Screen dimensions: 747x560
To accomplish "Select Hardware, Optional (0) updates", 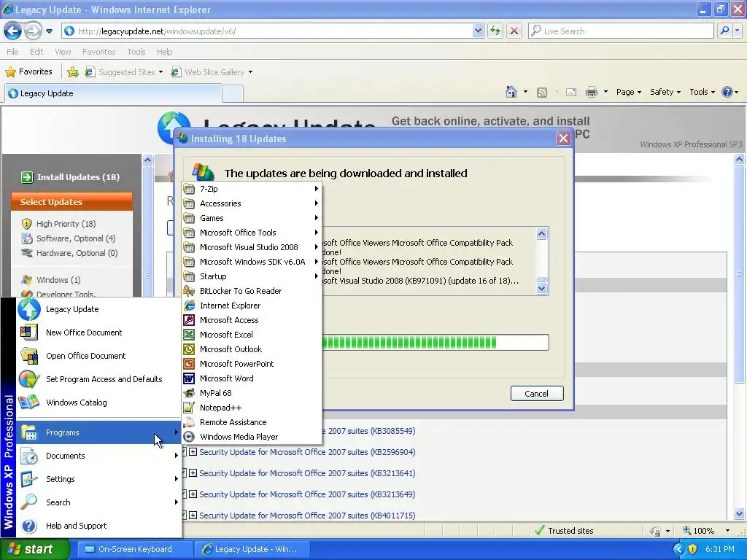I will (77, 253).
